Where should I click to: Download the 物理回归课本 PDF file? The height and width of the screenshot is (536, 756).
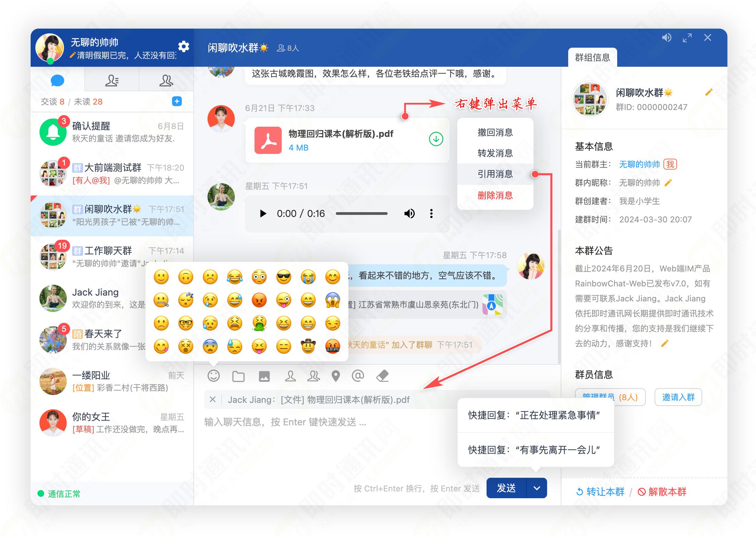pos(435,140)
